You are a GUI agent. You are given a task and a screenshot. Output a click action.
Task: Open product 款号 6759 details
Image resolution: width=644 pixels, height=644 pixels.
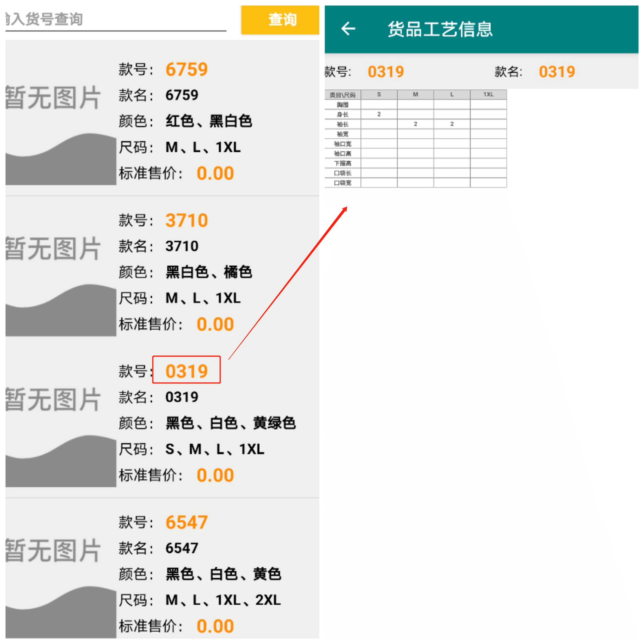[x=187, y=69]
